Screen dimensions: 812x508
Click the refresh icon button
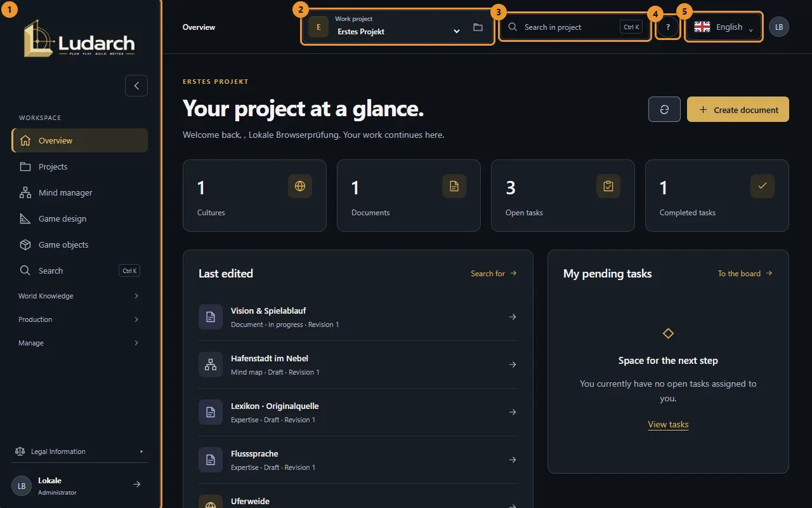(664, 109)
